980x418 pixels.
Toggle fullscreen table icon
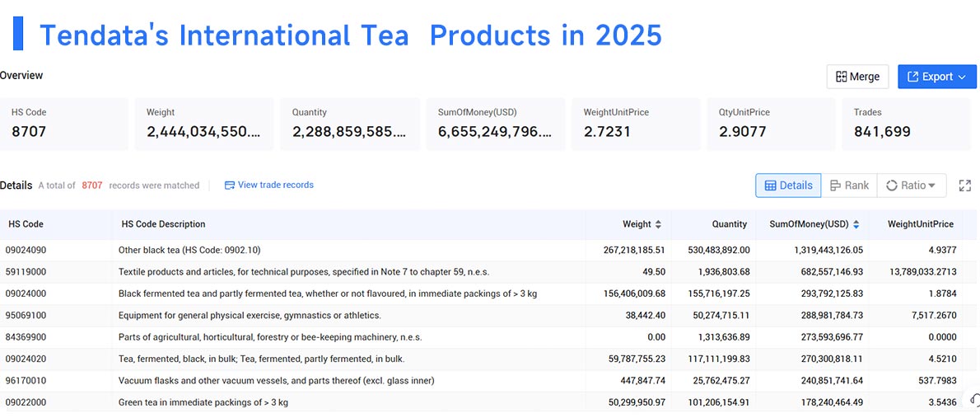[x=965, y=186]
